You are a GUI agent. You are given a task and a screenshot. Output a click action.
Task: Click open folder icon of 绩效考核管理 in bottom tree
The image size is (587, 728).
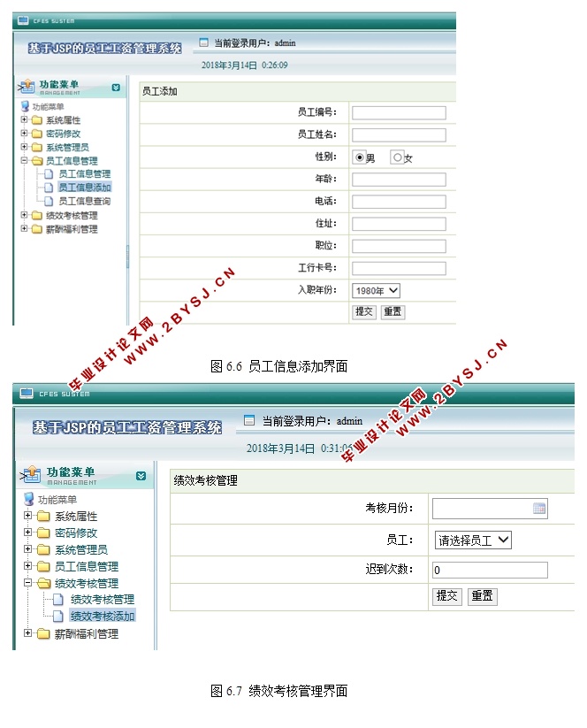click(x=44, y=583)
